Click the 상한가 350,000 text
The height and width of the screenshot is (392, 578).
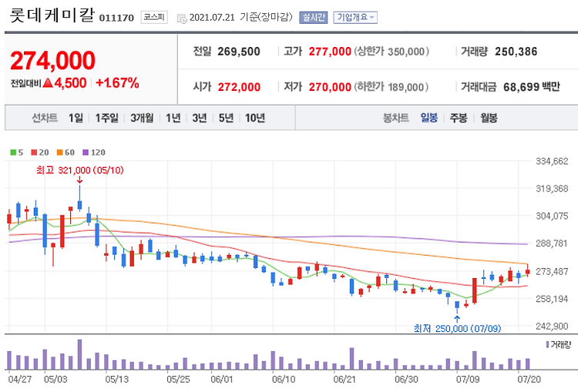(x=391, y=52)
